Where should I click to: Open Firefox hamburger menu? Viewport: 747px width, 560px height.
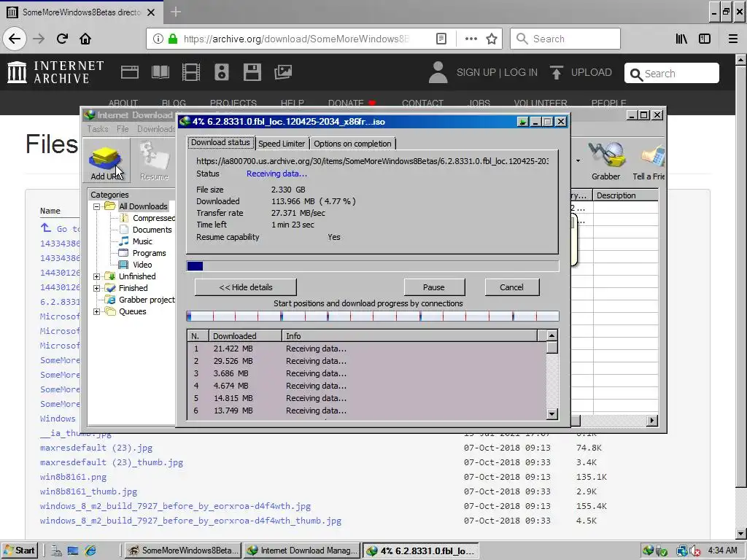(x=733, y=39)
